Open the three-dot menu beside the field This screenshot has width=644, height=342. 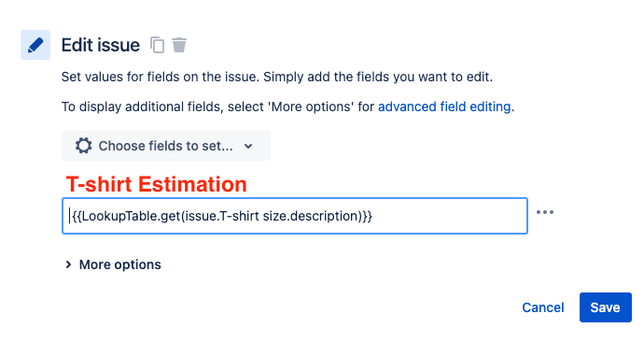click(545, 212)
